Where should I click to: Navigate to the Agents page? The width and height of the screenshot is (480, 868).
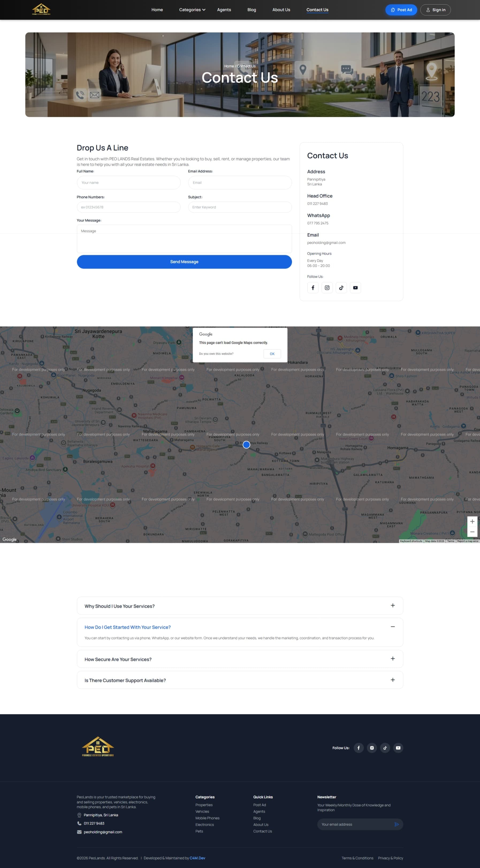tap(224, 10)
